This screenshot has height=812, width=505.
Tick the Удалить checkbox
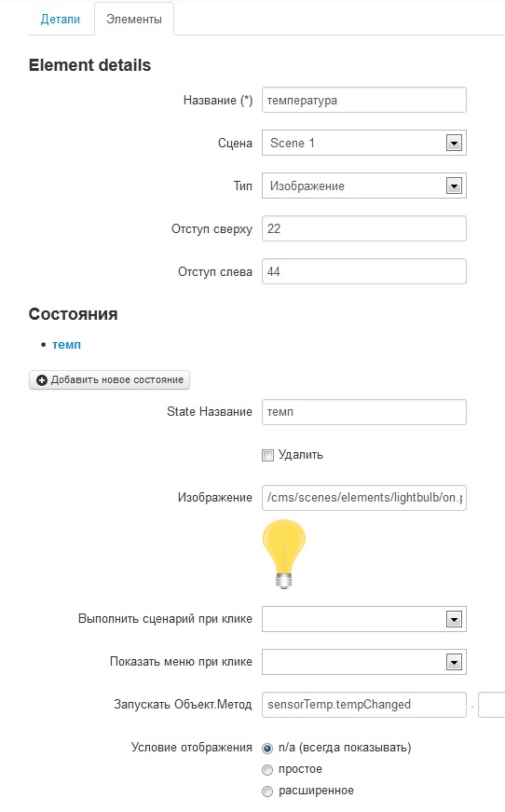(267, 455)
